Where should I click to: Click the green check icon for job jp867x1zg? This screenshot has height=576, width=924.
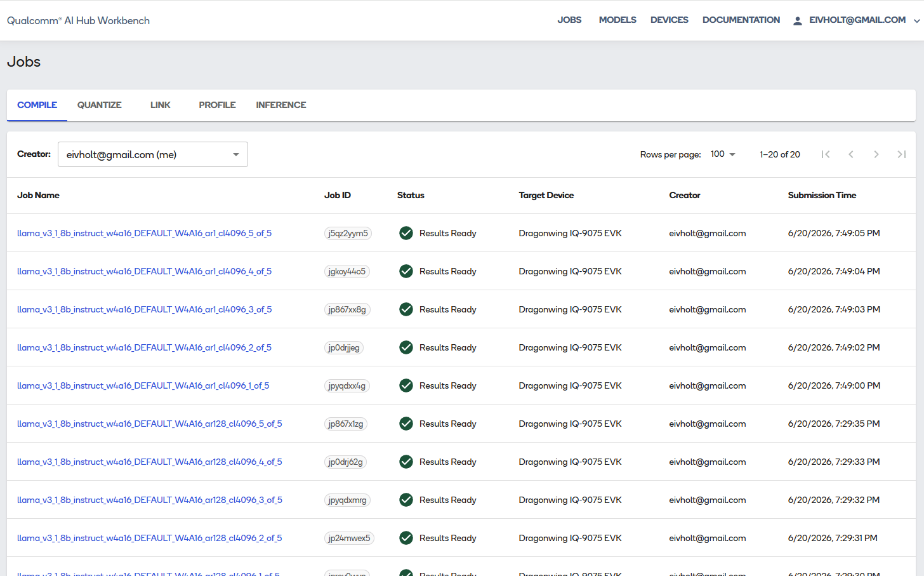406,424
